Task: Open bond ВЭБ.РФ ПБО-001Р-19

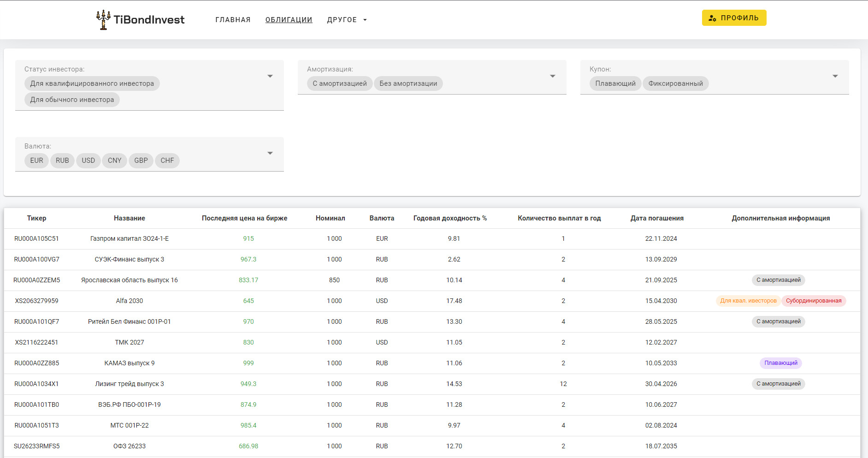Action: pos(130,405)
